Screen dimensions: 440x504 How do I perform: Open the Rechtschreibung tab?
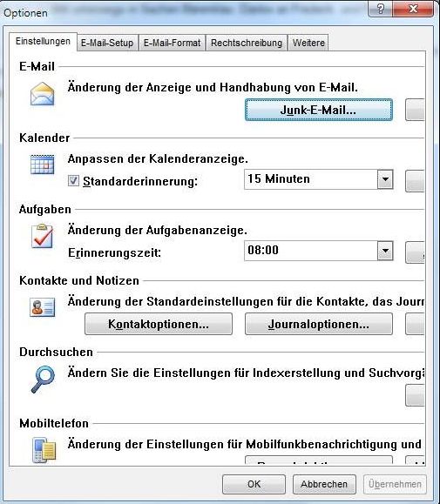[x=247, y=43]
